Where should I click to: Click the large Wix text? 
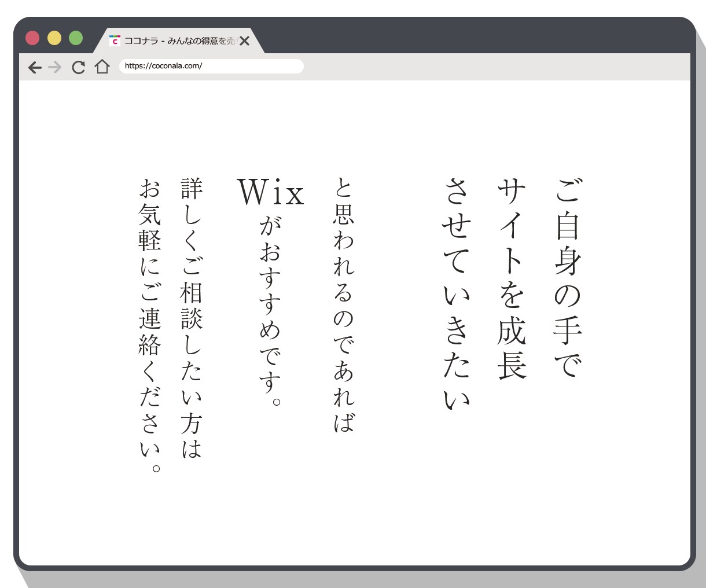pos(271,192)
